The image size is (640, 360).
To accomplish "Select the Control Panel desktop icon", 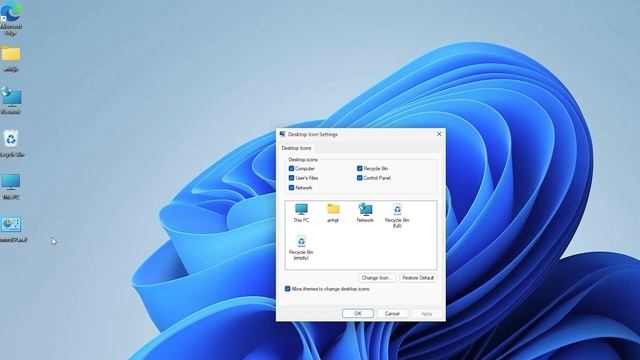I will (11, 229).
